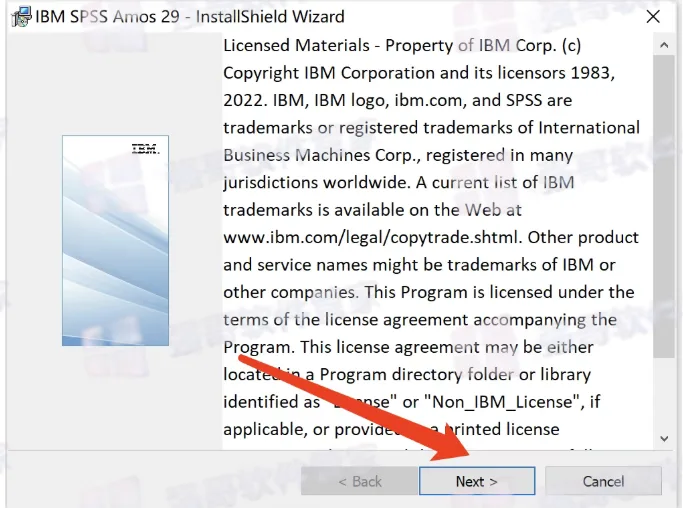
Task: Click the window title "IBM SPSS Amos 29"
Action: (107, 17)
